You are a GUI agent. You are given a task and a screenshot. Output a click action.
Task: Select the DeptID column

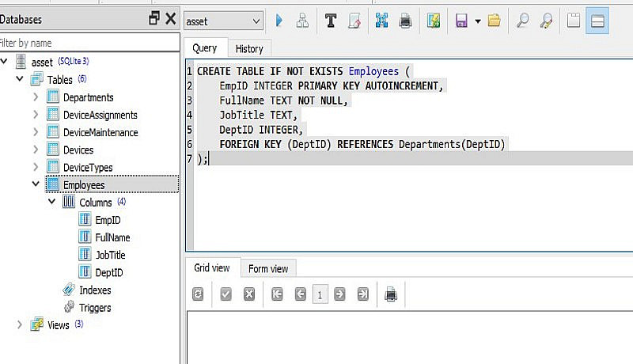pyautogui.click(x=109, y=272)
